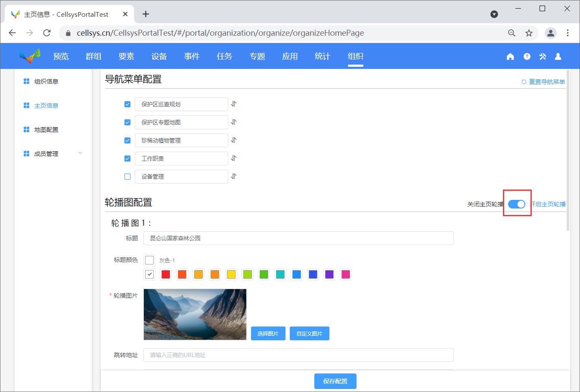The width and height of the screenshot is (580, 392).
Task: Reload the page with browser refresh icon
Action: 47,33
